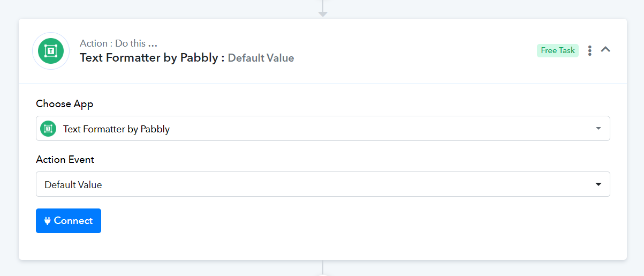The width and height of the screenshot is (644, 276).
Task: Click the add-step circle below the card
Action: click(x=323, y=274)
